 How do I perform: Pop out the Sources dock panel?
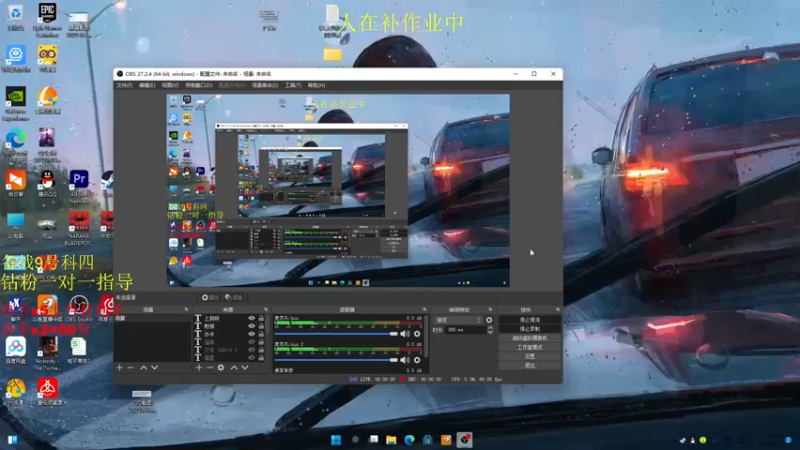266,310
